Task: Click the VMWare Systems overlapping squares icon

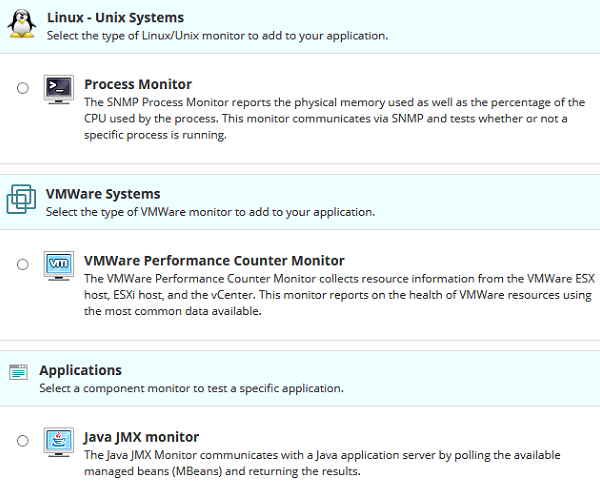Action: tap(21, 200)
